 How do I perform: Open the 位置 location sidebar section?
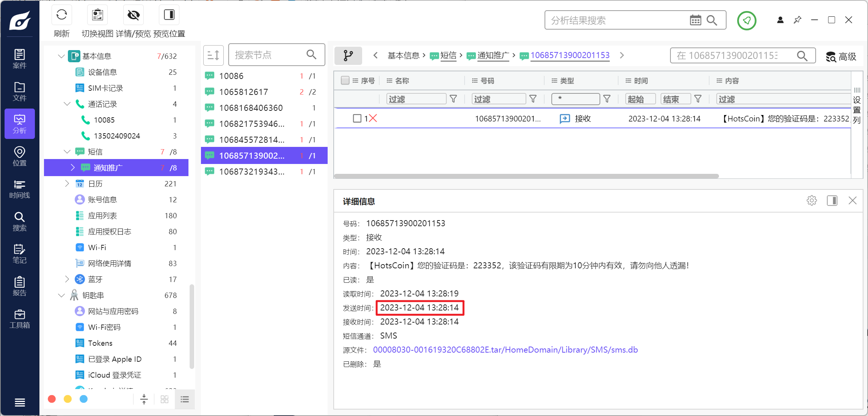pyautogui.click(x=20, y=156)
